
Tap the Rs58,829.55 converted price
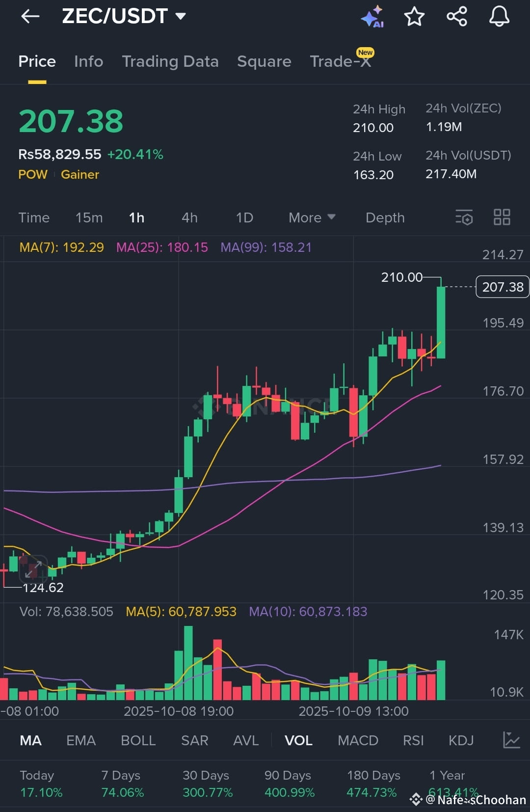point(59,154)
